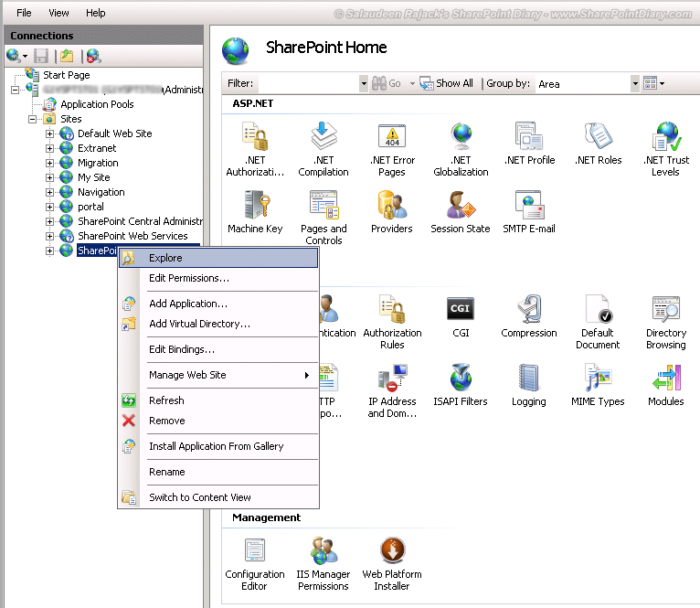Open Directory Browsing feature
Viewport: 700px width, 608px height.
[666, 322]
